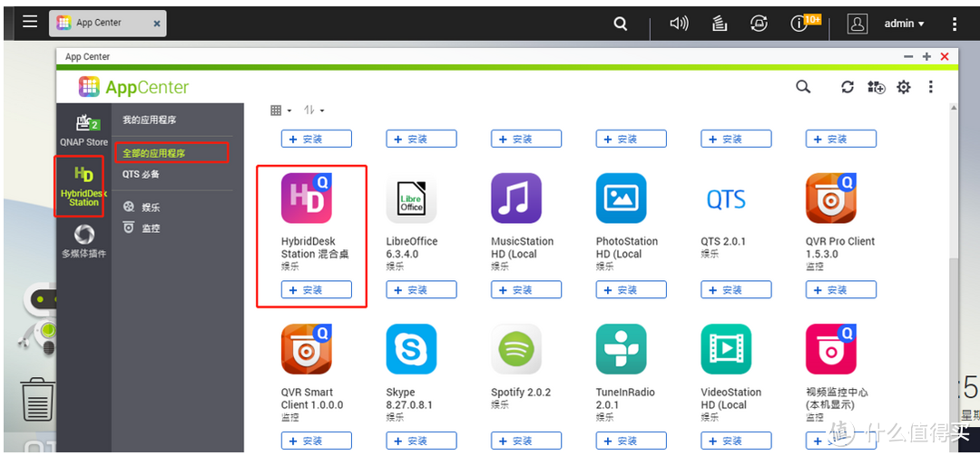Install MusicStation HD
This screenshot has width=980, height=456.
tap(526, 290)
